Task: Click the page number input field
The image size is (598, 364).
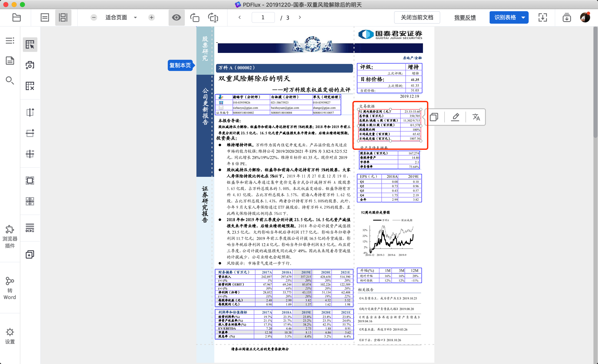Action: (x=263, y=17)
